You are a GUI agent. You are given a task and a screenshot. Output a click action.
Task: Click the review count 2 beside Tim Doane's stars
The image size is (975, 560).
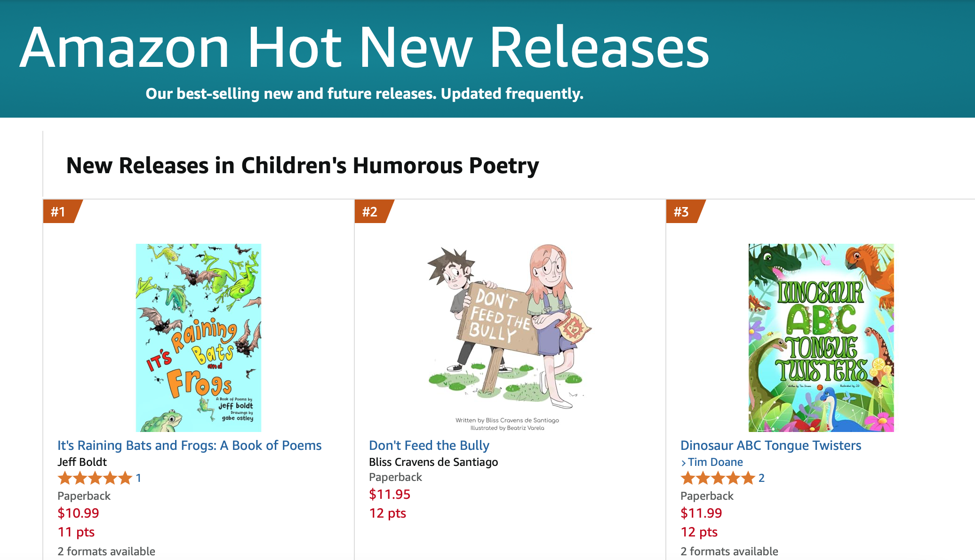click(761, 478)
